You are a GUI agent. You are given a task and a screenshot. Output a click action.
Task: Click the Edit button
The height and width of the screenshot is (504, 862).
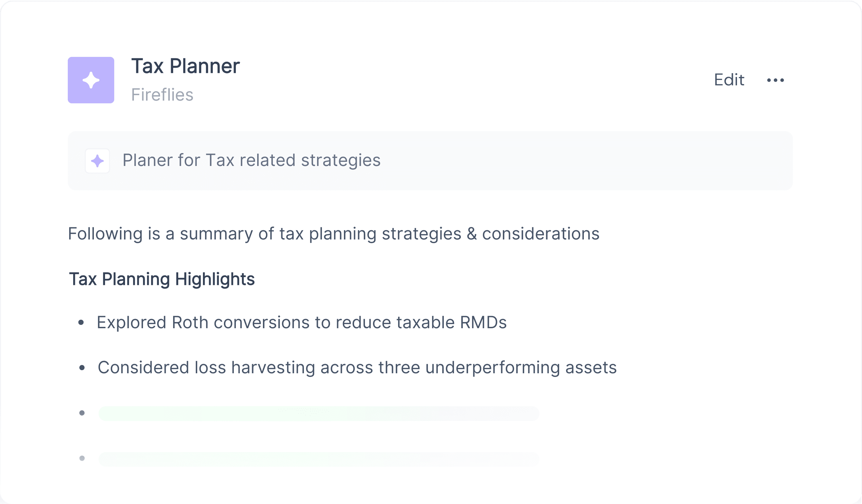click(729, 80)
